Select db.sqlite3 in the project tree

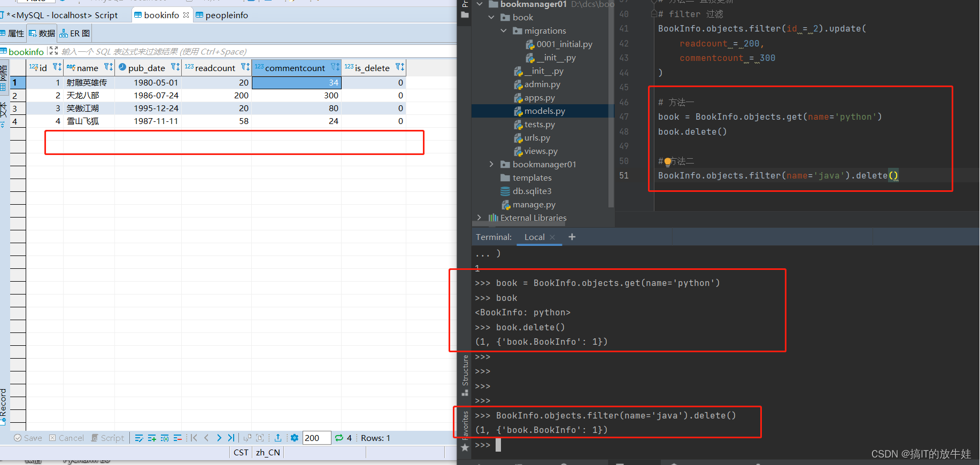526,191
